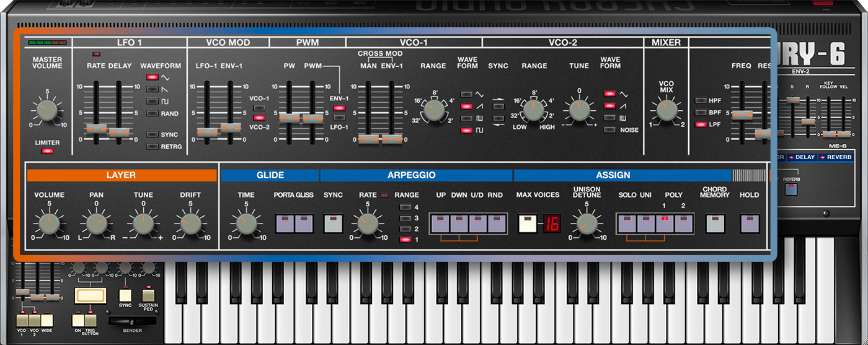Select the LFO 1 sawtooth waveform button
The height and width of the screenshot is (345, 868).
[x=153, y=89]
